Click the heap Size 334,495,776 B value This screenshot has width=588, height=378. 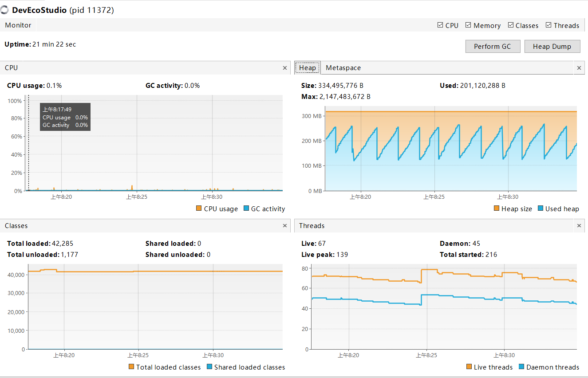click(341, 86)
